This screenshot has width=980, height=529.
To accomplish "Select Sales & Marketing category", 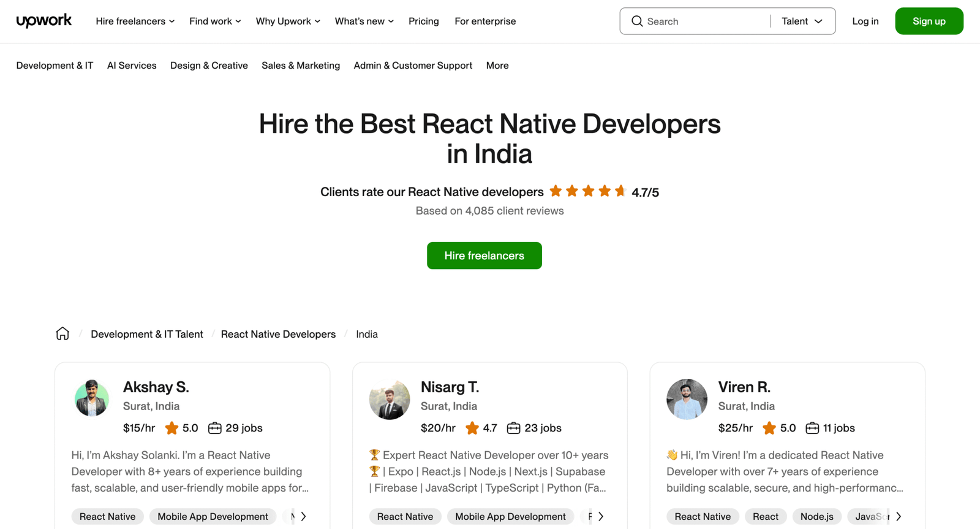I will [301, 66].
